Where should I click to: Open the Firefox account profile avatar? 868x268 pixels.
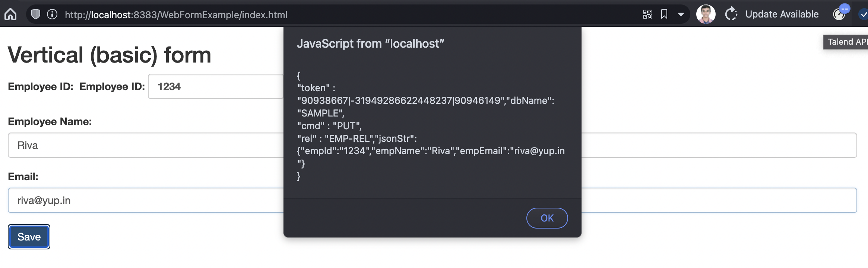(x=706, y=14)
